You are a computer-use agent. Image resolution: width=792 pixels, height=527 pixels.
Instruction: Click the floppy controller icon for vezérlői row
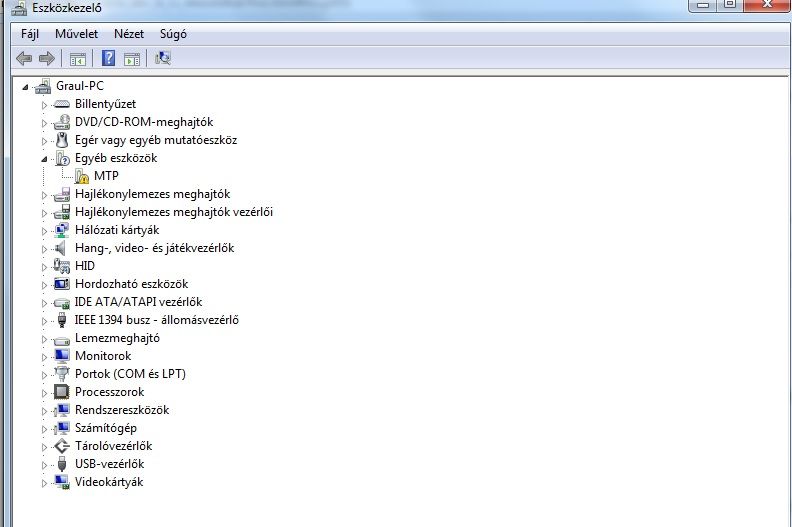(x=62, y=212)
